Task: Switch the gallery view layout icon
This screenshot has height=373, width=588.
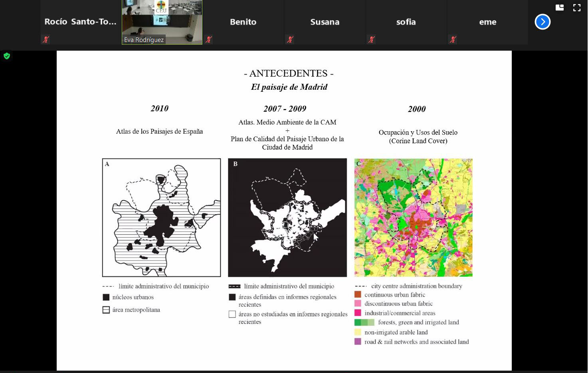Action: tap(560, 8)
